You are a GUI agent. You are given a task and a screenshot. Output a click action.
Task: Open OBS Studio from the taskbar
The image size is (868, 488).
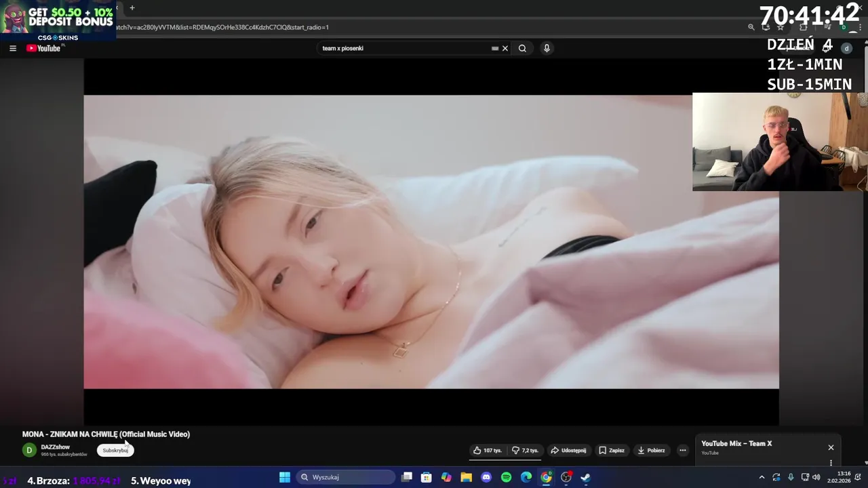coord(566,477)
